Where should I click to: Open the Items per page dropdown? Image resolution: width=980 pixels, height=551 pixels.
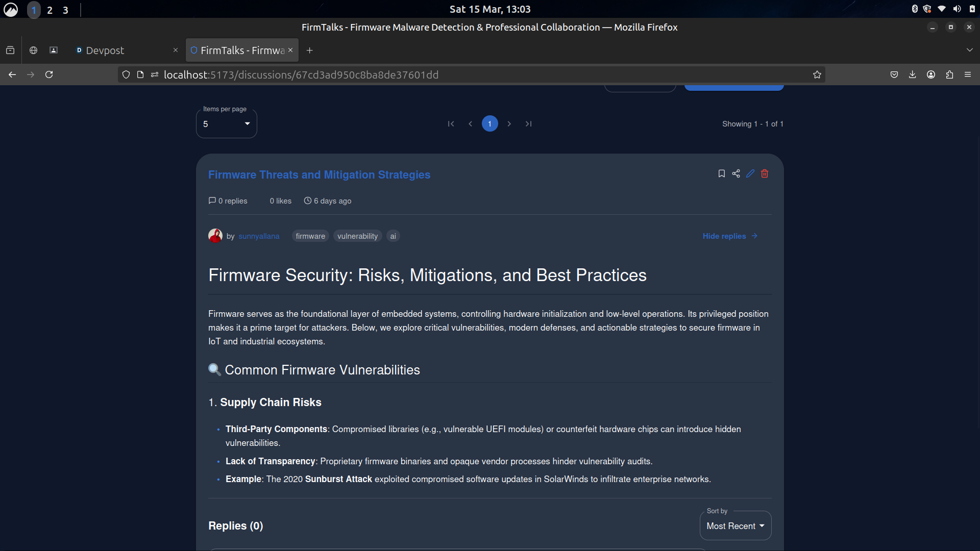226,124
